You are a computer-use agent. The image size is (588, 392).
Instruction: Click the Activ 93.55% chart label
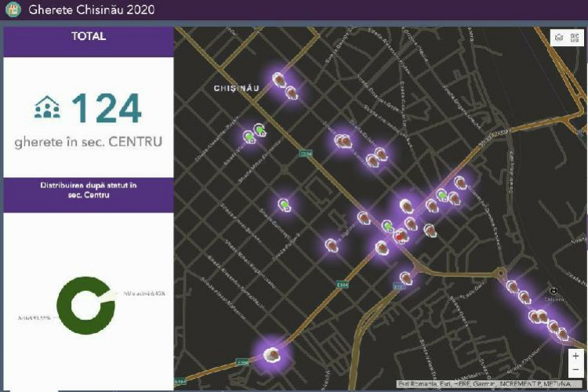coord(34,318)
